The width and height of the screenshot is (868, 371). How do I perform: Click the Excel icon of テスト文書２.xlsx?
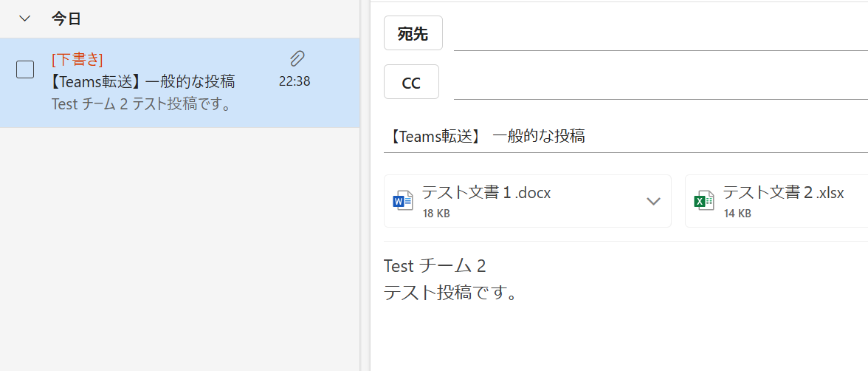point(704,201)
